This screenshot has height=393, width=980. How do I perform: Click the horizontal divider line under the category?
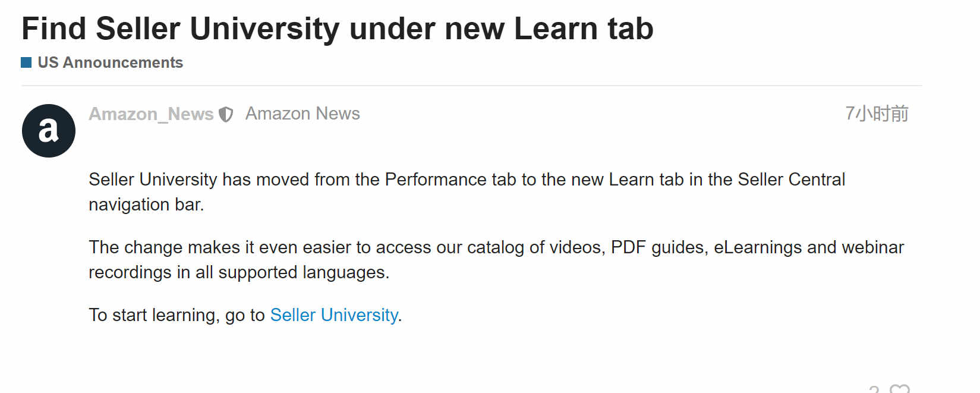472,86
